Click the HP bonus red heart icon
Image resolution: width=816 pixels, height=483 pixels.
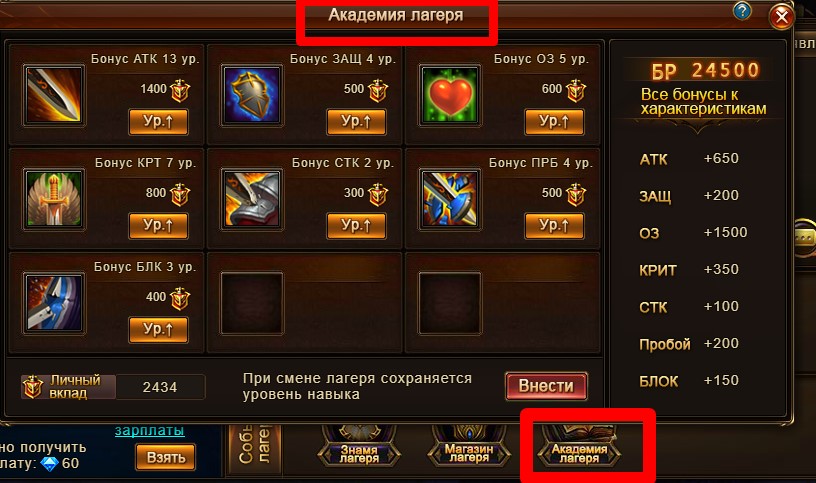[x=450, y=95]
